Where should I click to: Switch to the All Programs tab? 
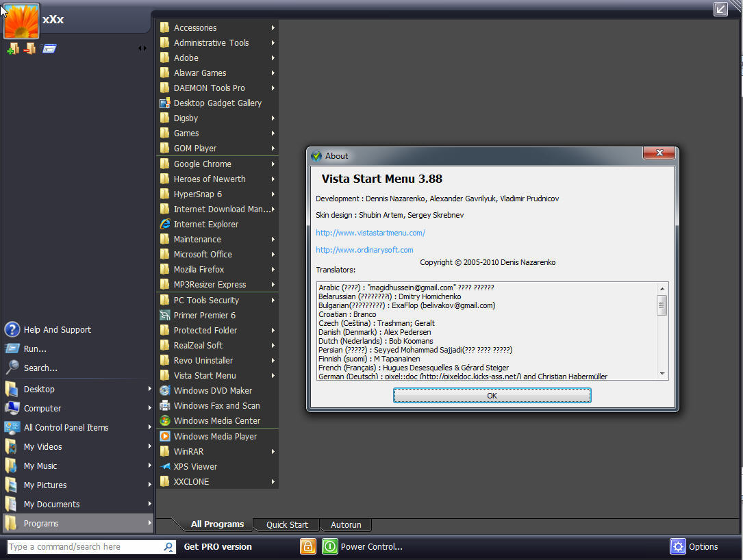217,524
